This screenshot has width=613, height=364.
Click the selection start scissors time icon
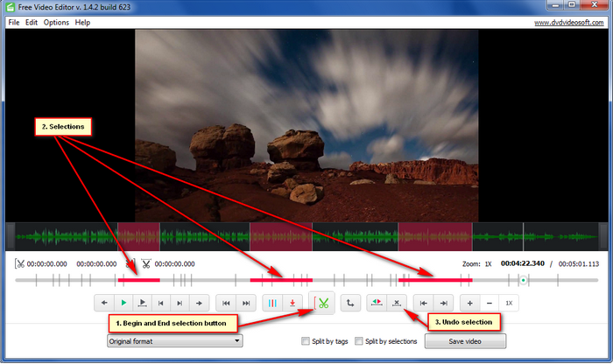tap(19, 264)
